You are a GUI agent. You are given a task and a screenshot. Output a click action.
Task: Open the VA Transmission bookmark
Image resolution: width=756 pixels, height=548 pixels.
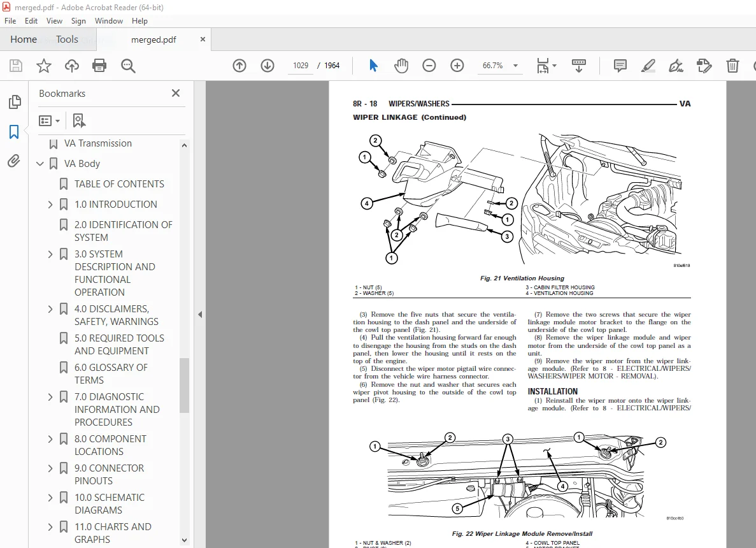click(98, 143)
